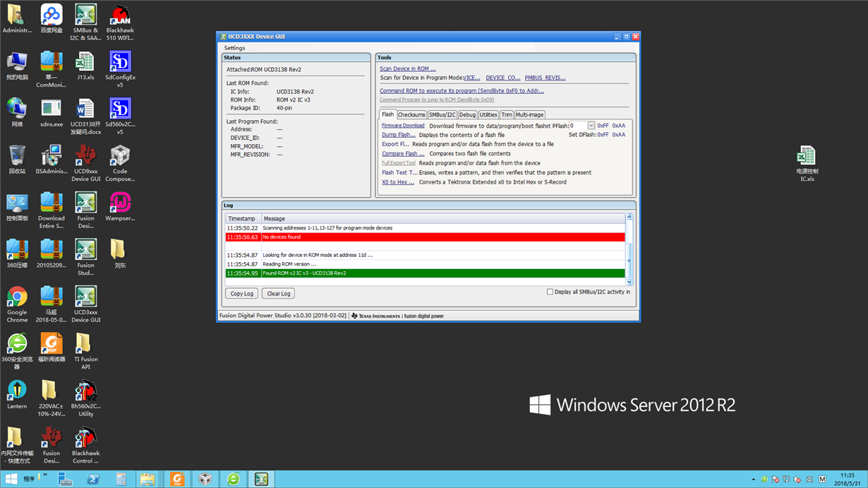This screenshot has width=868, height=488.
Task: Click the Copy Log button
Action: 242,293
